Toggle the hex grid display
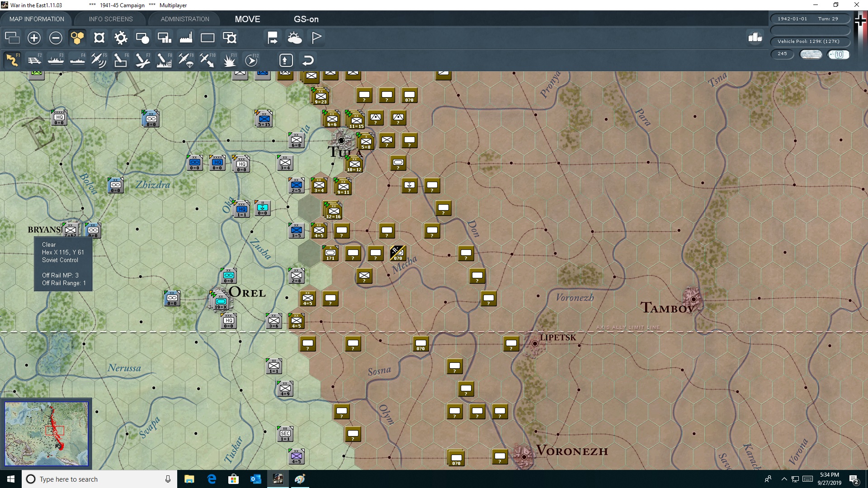Image resolution: width=868 pixels, height=488 pixels. pyautogui.click(x=77, y=38)
